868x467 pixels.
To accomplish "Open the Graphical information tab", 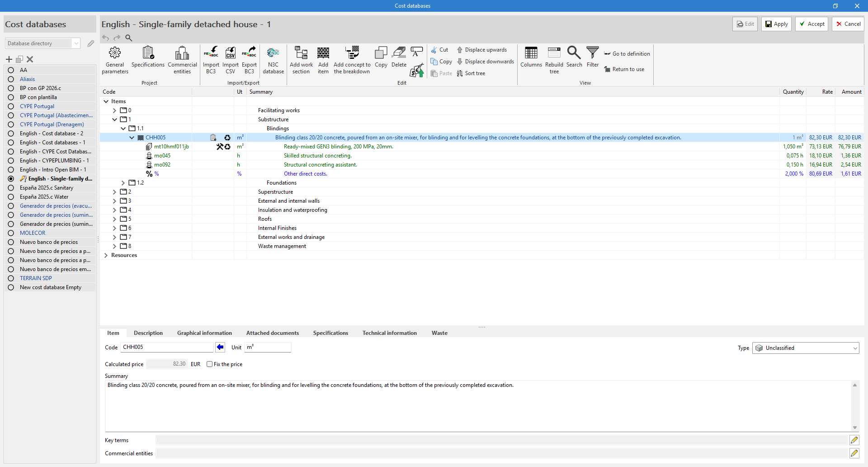I will pyautogui.click(x=204, y=333).
